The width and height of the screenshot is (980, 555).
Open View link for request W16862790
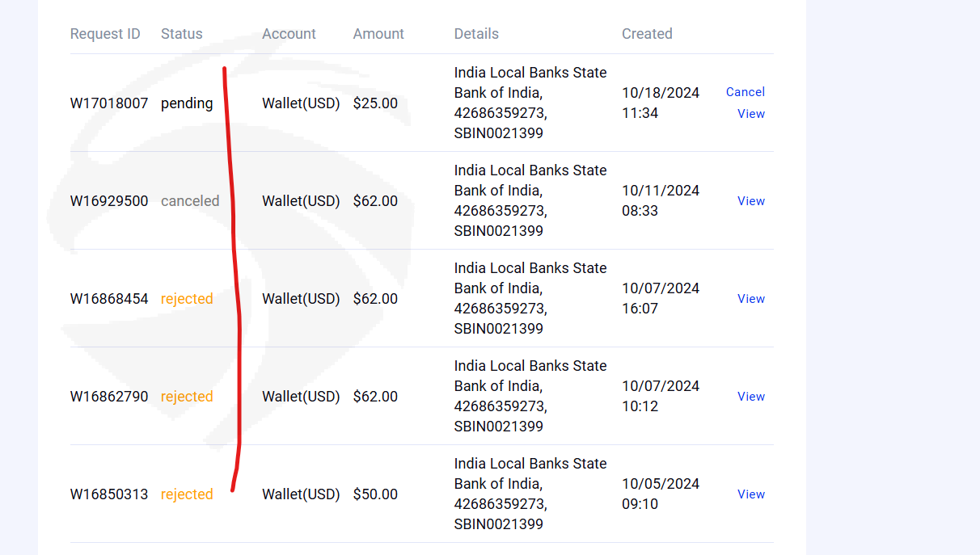click(750, 397)
